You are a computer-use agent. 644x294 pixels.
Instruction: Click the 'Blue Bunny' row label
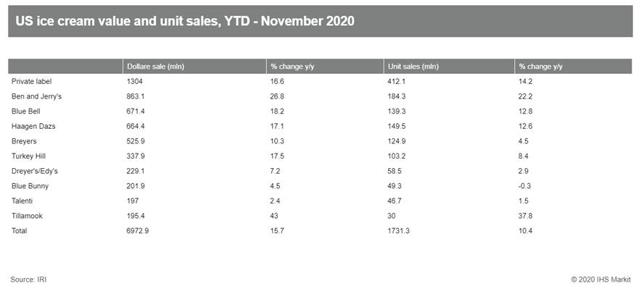point(29,185)
